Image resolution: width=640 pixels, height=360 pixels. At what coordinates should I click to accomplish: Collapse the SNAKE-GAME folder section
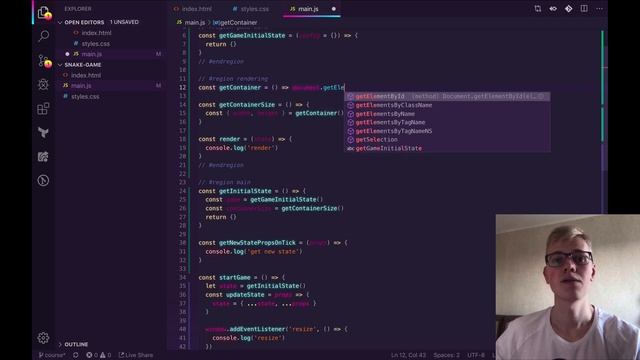[x=60, y=65]
